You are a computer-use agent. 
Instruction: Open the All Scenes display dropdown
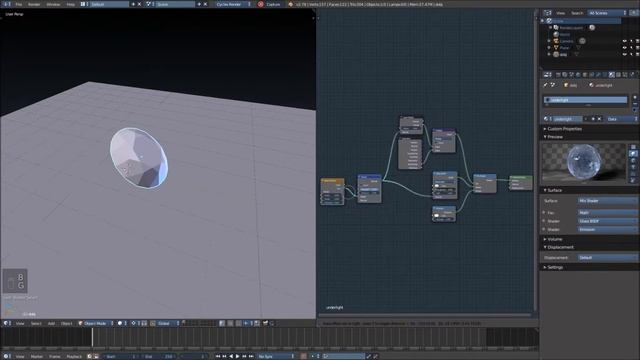click(607, 13)
